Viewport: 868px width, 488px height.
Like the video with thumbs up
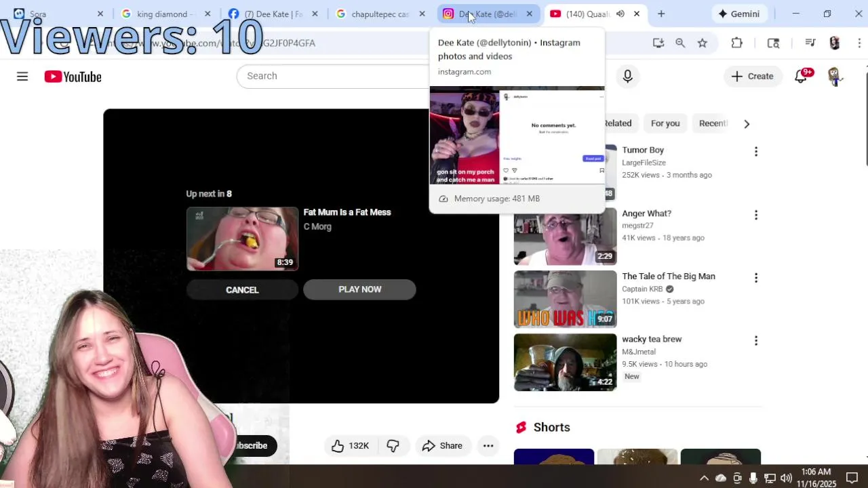click(351, 445)
